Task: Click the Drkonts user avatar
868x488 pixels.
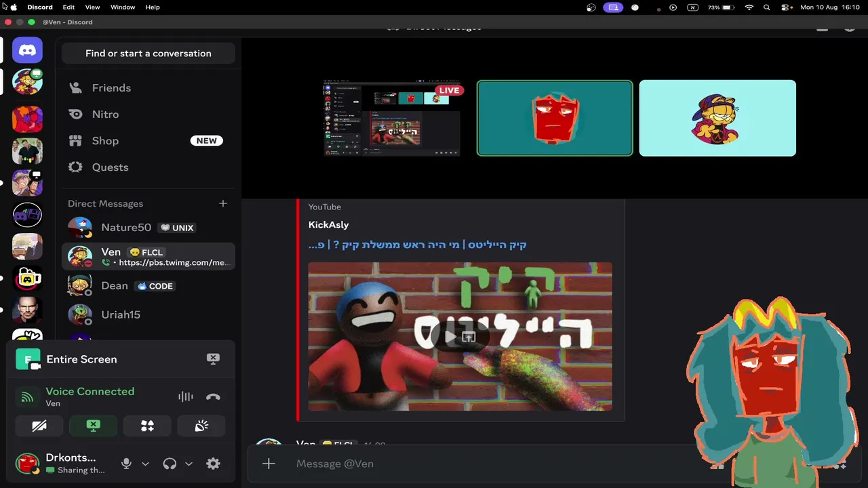Action: tap(28, 464)
